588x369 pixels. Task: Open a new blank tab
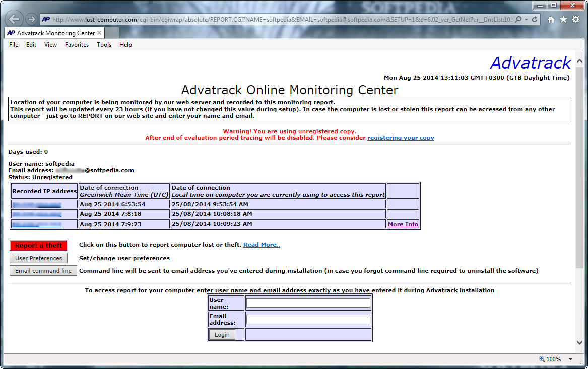click(112, 33)
